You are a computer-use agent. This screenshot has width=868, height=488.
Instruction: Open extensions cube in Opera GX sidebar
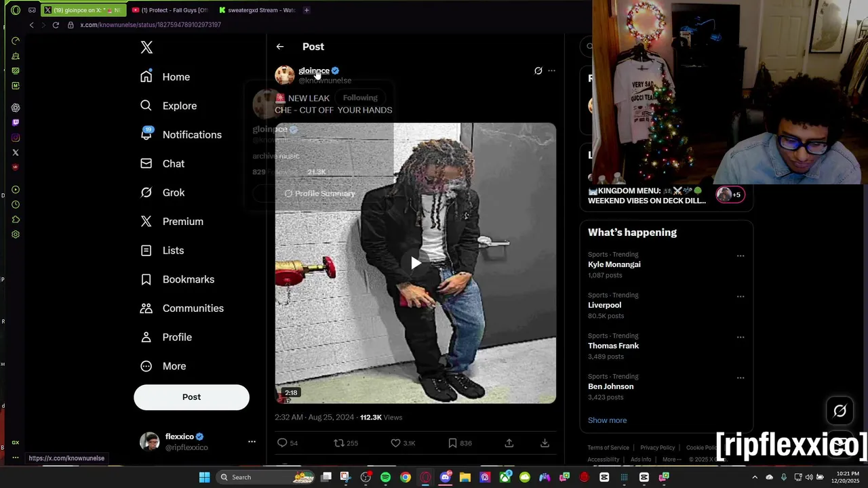click(16, 220)
